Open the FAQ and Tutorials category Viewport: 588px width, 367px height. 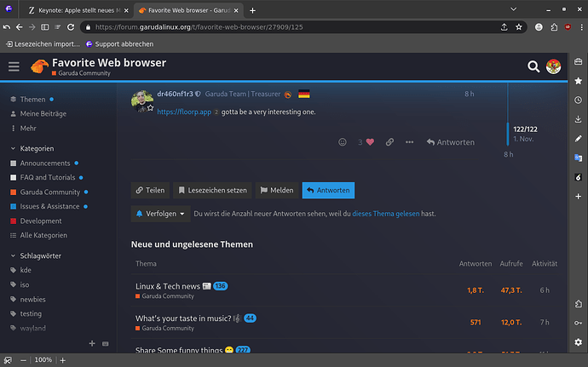48,177
